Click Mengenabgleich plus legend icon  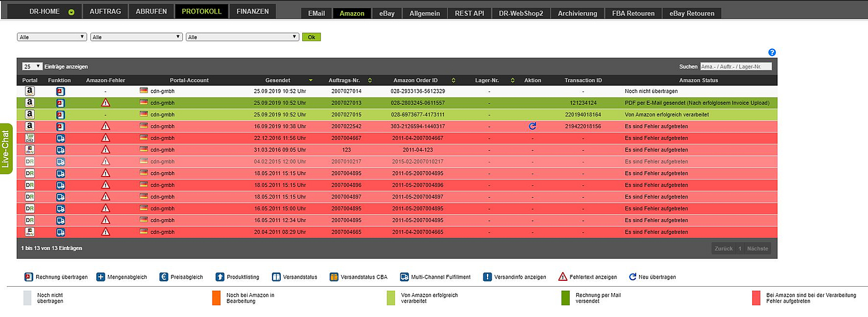pos(100,277)
